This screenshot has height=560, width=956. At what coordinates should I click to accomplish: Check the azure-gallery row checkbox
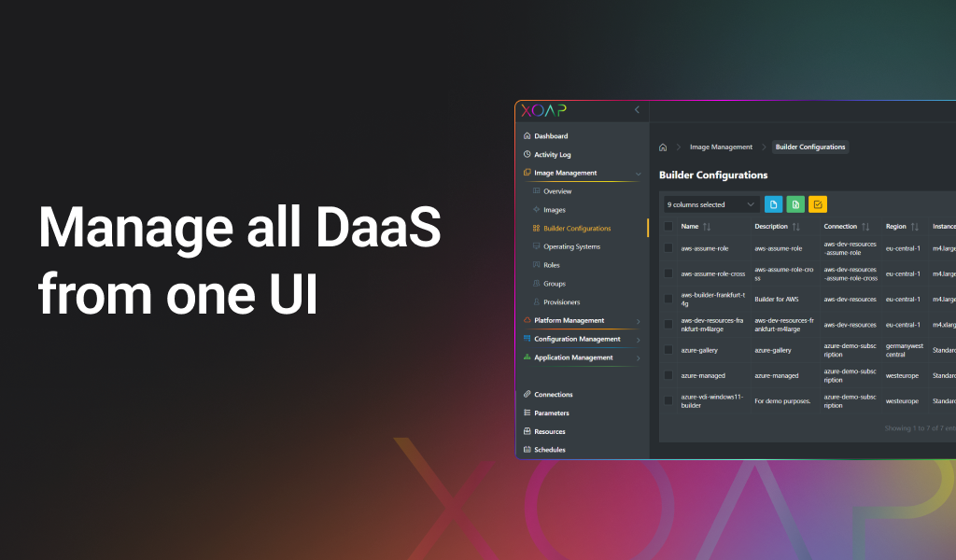coord(668,350)
